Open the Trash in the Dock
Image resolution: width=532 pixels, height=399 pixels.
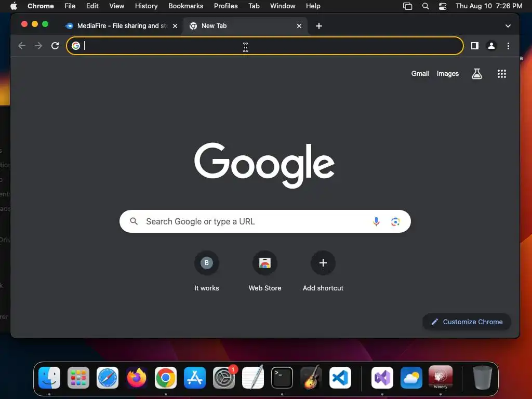point(483,378)
